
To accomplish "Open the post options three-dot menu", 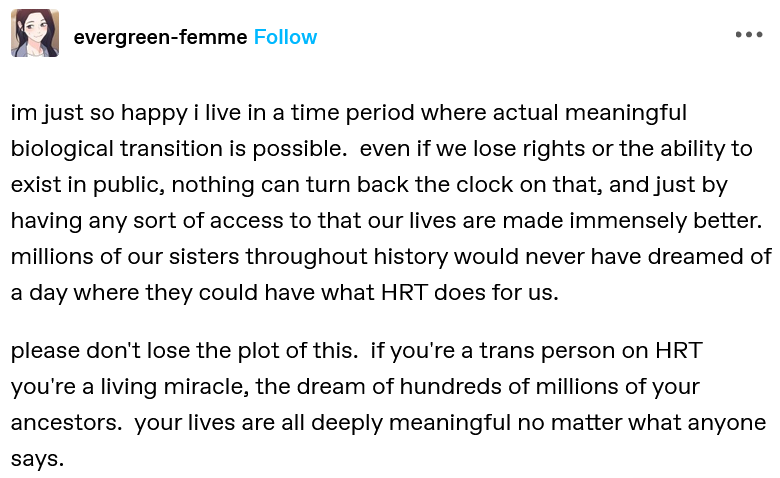I will click(748, 35).
